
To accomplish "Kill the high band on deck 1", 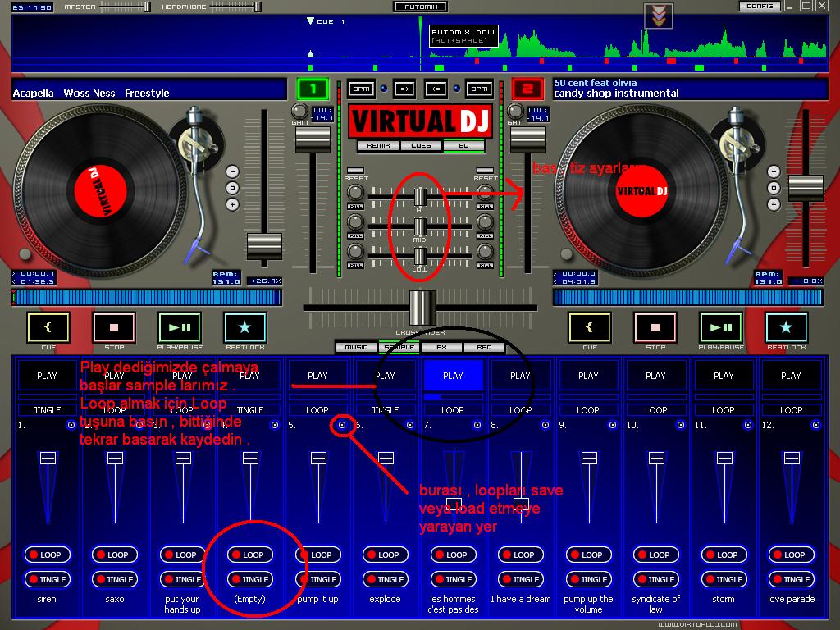I will 356,206.
